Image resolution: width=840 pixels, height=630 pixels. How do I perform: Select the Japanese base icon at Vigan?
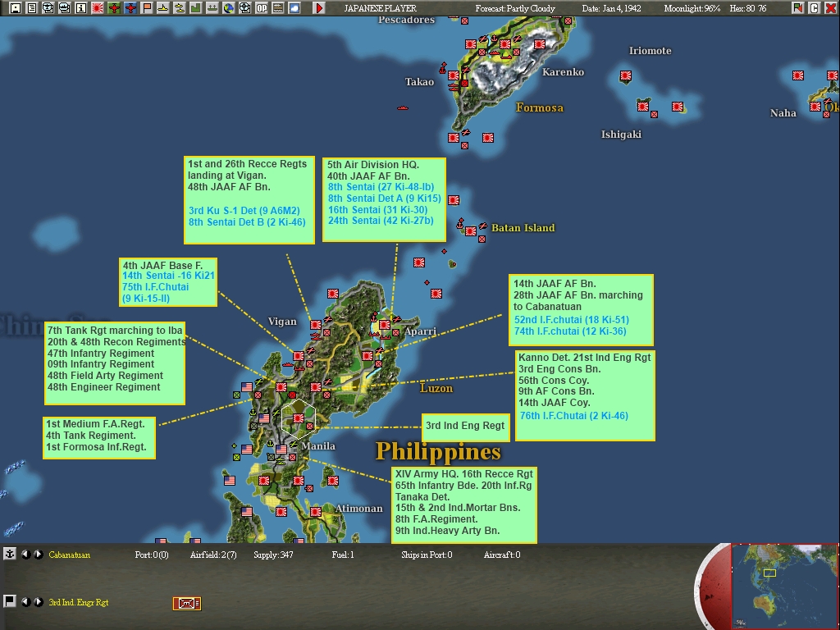316,325
